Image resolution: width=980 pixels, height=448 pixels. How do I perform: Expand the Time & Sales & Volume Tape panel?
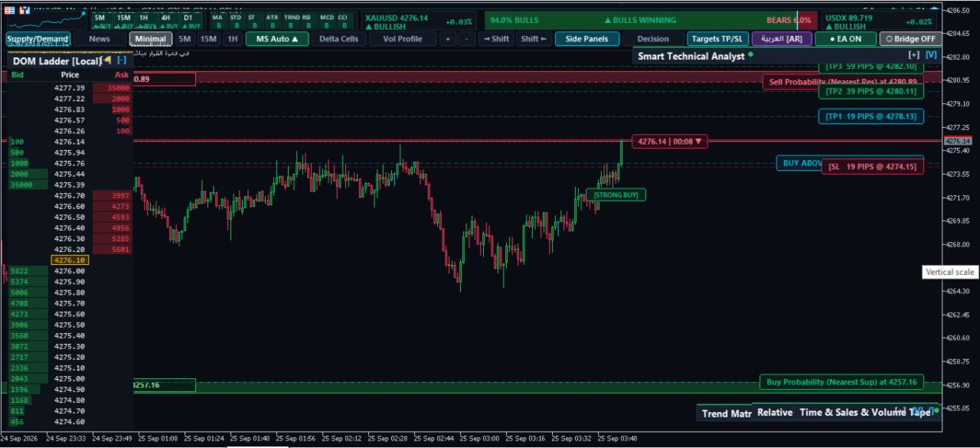pyautogui.click(x=865, y=412)
